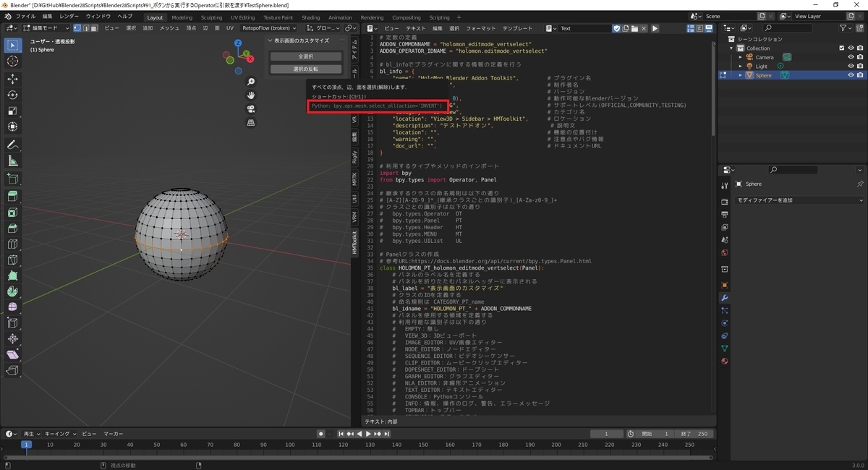The height and width of the screenshot is (470, 868).
Task: Open the Render properties tab icon
Action: [x=725, y=201]
